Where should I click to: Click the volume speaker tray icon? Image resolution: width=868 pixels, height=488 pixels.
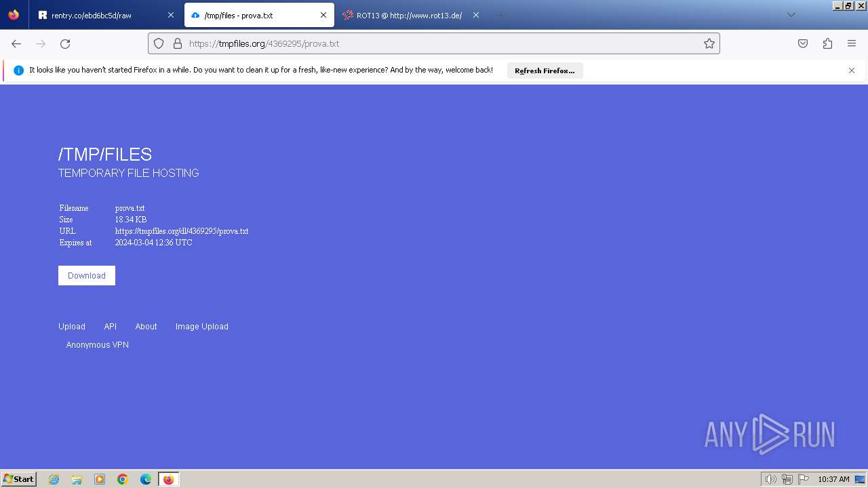point(770,479)
